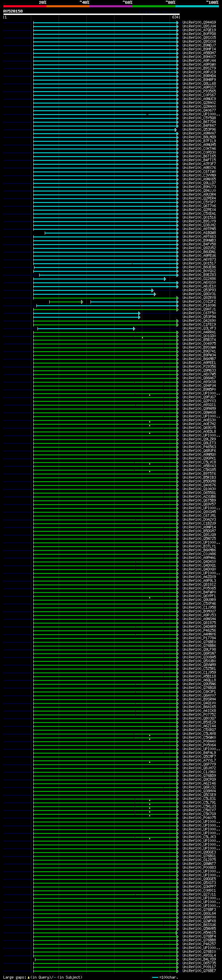
Task: Click the green ~80% identity legend segment
Action: (154, 7)
